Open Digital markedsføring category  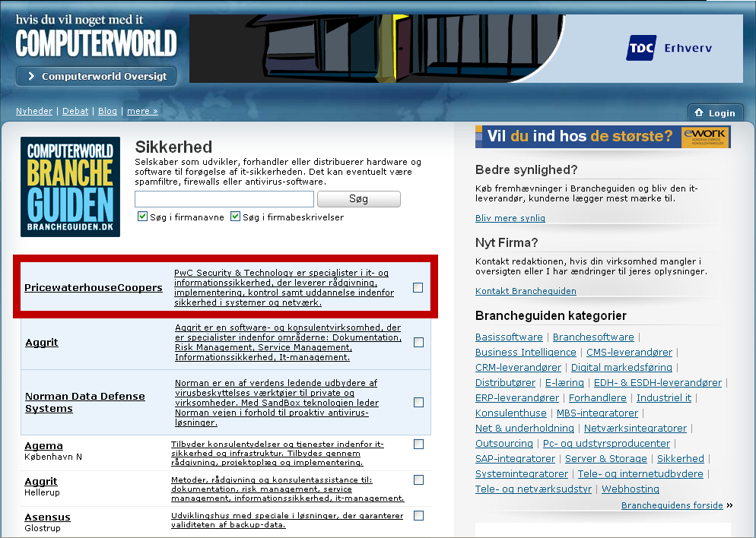[x=621, y=368]
